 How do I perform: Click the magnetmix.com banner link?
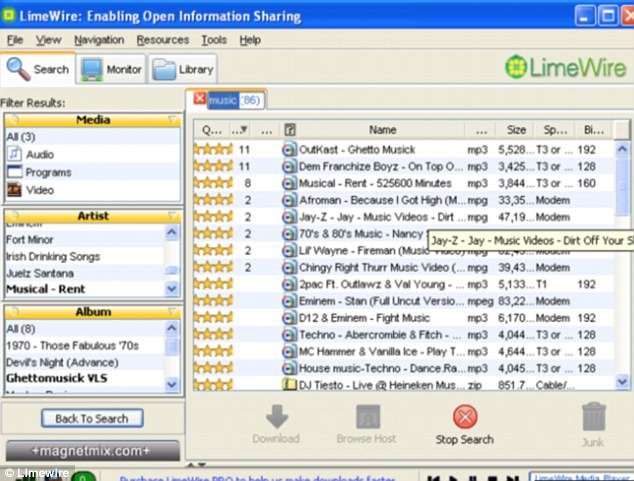(92, 451)
